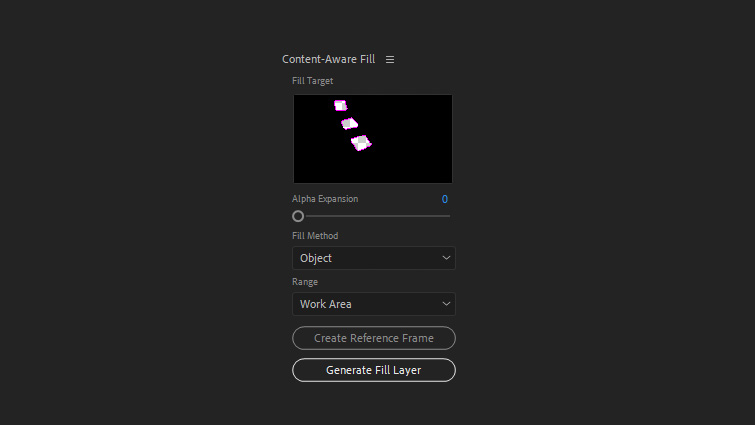Click the Alpha Expansion value 0
Screen dimensions: 755x425
coord(445,199)
